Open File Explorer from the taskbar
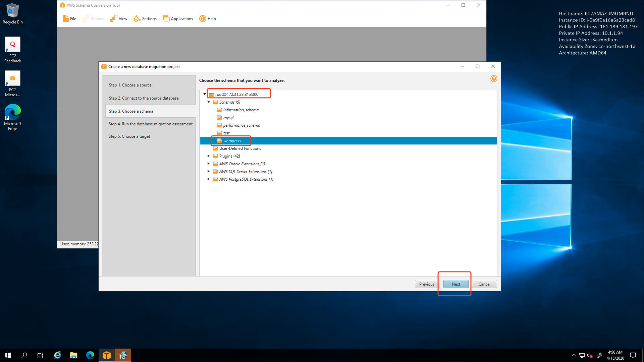644x362 pixels. [73, 355]
